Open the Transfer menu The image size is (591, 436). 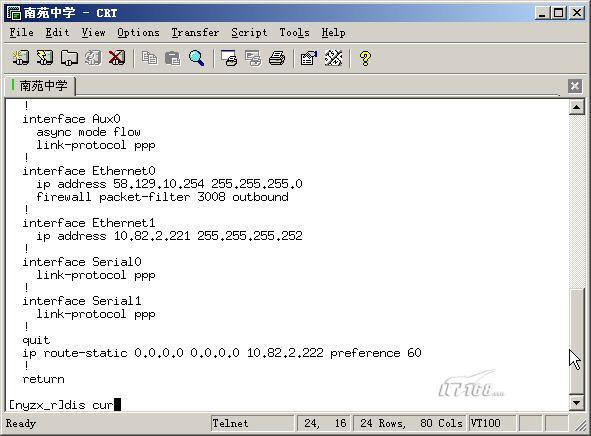click(x=195, y=33)
